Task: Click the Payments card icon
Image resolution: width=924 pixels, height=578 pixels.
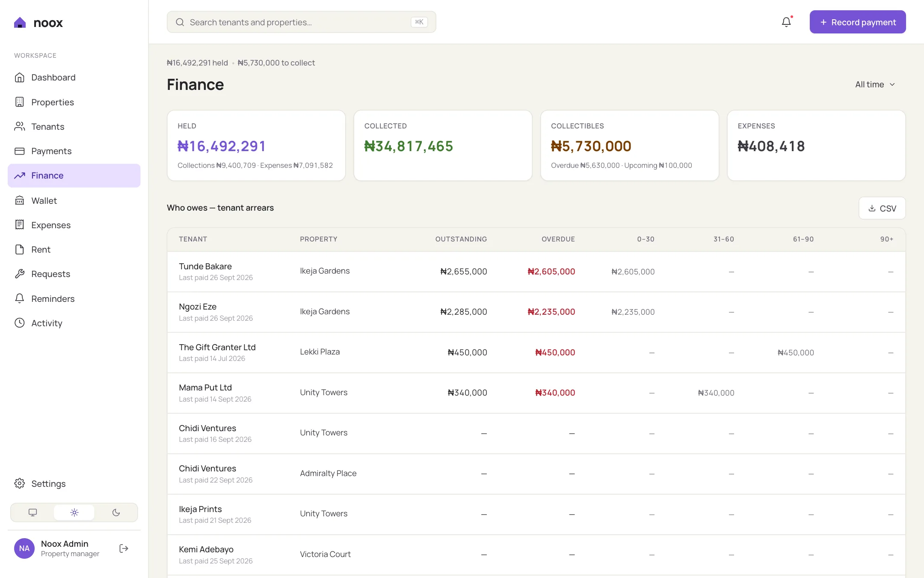Action: (x=20, y=151)
